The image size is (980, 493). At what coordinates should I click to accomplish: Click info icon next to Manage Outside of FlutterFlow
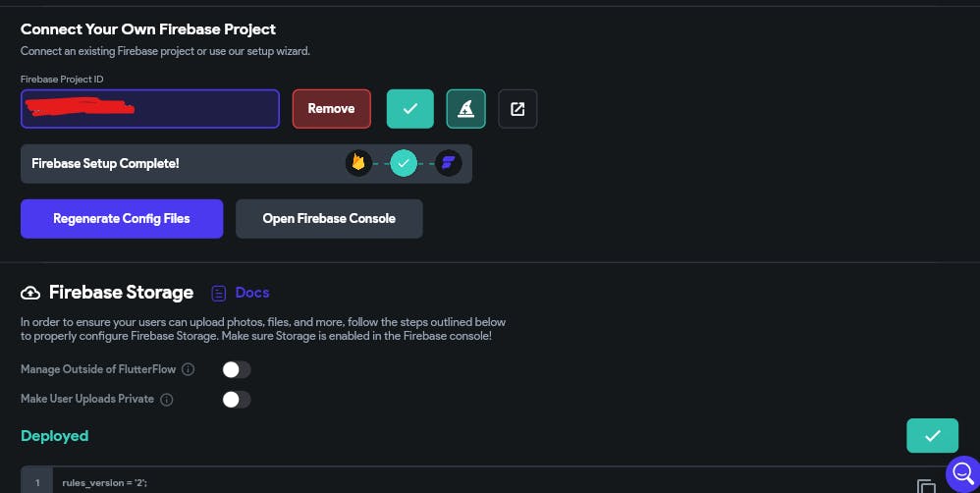[x=189, y=369]
